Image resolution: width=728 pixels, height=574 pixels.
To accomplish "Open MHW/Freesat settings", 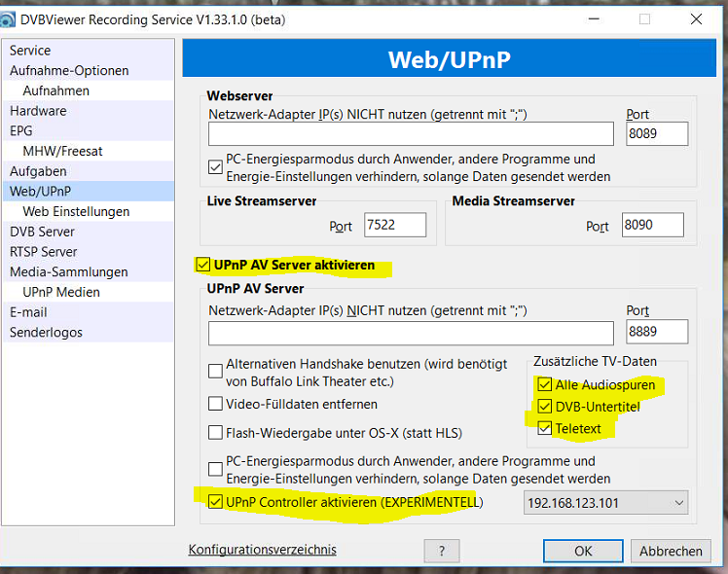I will coord(89,151).
